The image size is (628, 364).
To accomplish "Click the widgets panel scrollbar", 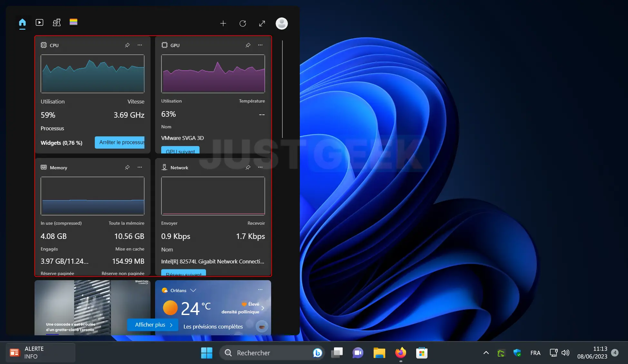I will pyautogui.click(x=282, y=89).
